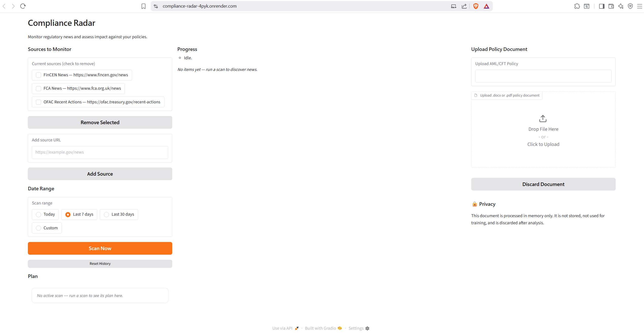This screenshot has height=335, width=644.
Task: Click the share page icon in address bar
Action: pos(464,6)
